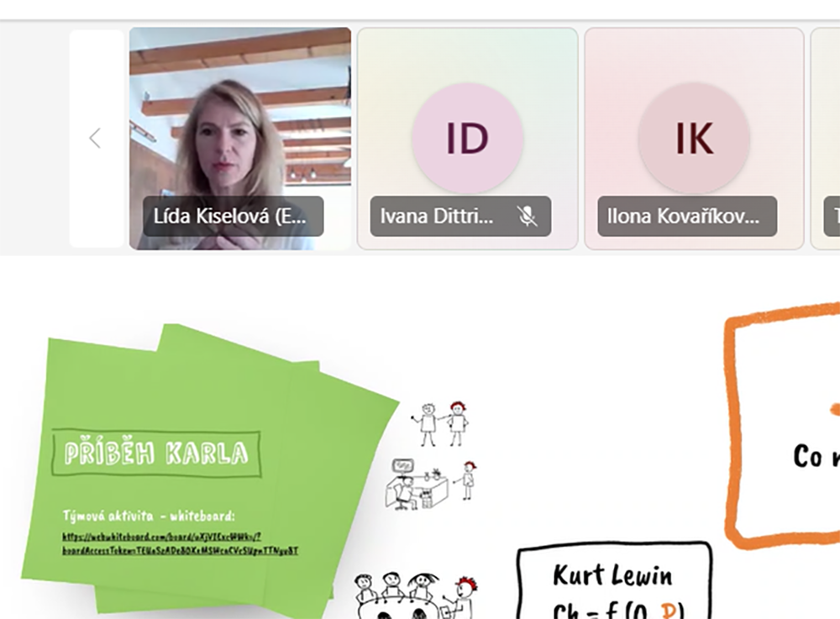Click the Ivana Dittri... name label

tap(437, 216)
